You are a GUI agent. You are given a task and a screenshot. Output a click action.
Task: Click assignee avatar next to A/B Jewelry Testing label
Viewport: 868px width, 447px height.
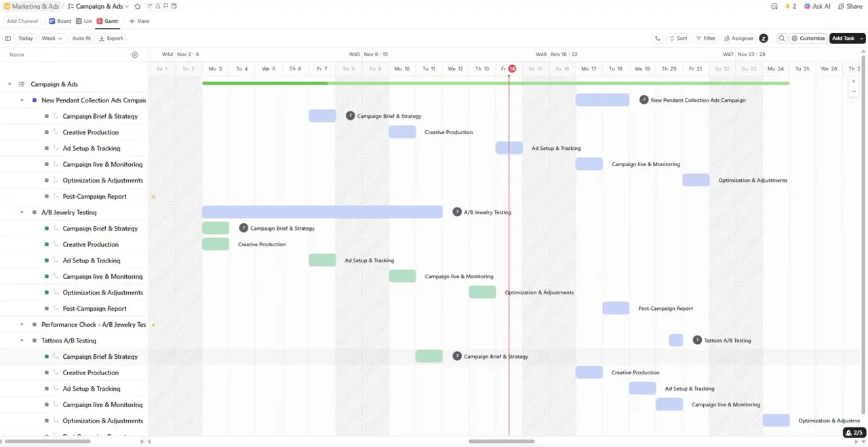(457, 212)
